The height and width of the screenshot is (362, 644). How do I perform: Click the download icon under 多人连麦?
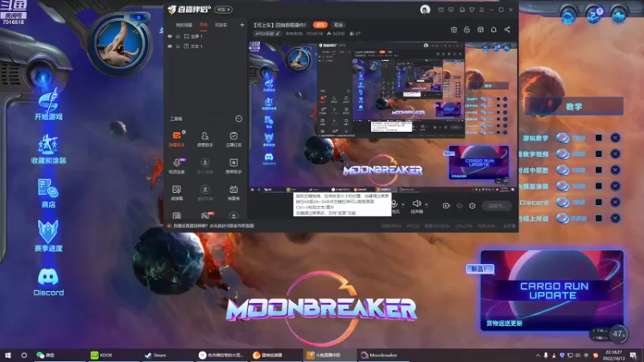(205, 162)
